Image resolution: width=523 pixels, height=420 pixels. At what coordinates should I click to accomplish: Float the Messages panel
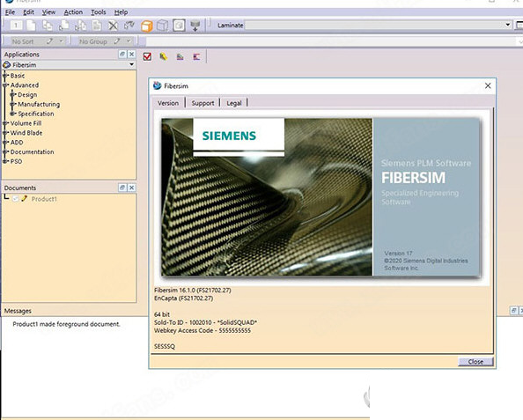[514, 311]
